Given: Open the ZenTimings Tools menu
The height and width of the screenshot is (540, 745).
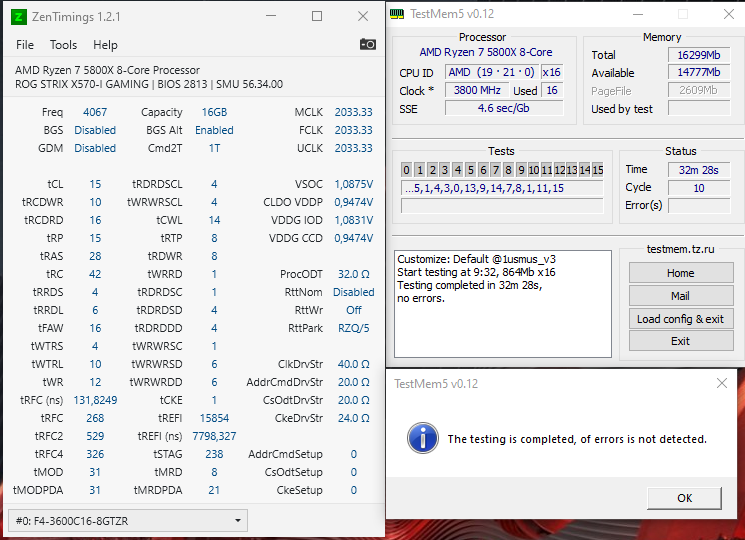Looking at the screenshot, I should (x=63, y=45).
